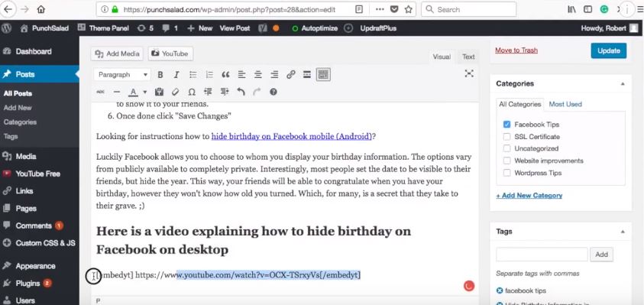Select the Most Used tab

pos(565,105)
